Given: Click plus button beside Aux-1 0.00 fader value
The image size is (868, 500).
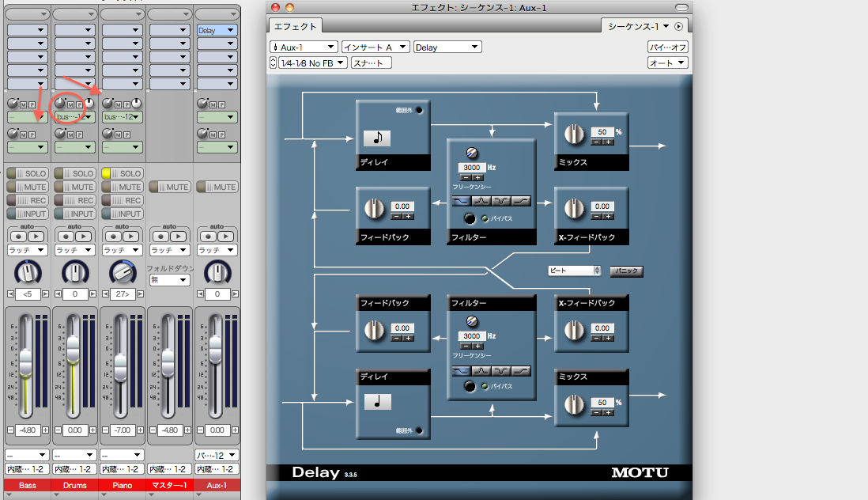Looking at the screenshot, I should coord(236,430).
